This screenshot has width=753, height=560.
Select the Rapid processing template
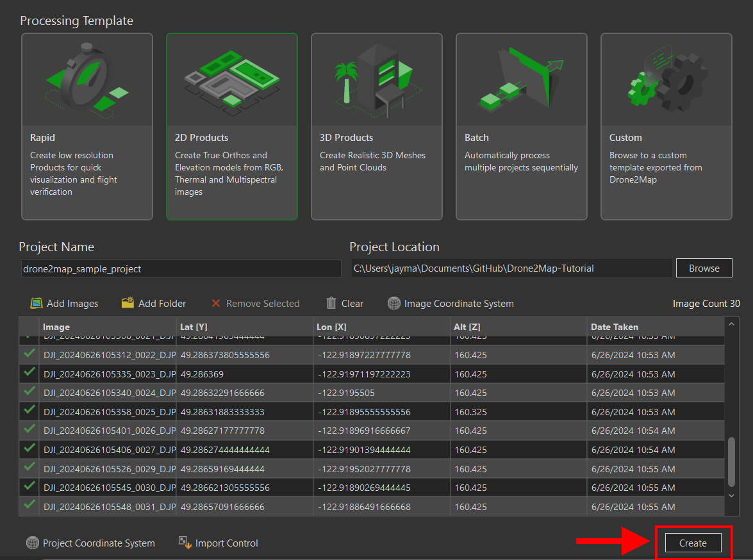(x=87, y=126)
